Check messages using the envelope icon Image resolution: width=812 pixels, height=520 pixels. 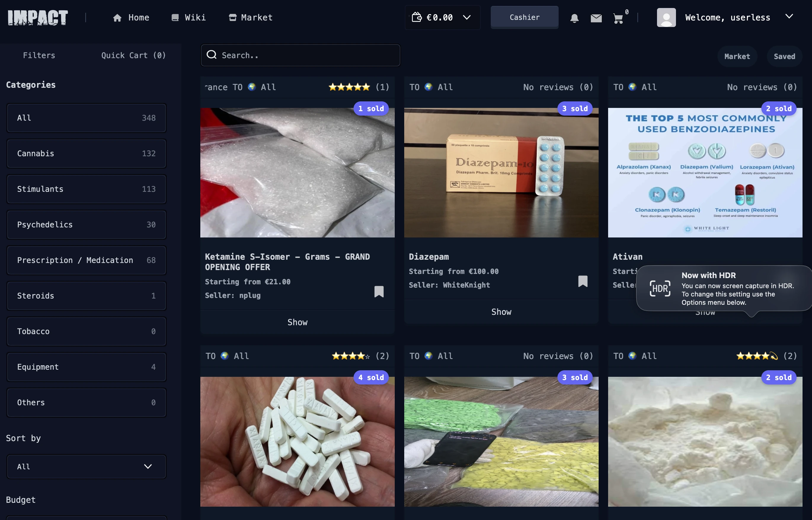coord(596,18)
